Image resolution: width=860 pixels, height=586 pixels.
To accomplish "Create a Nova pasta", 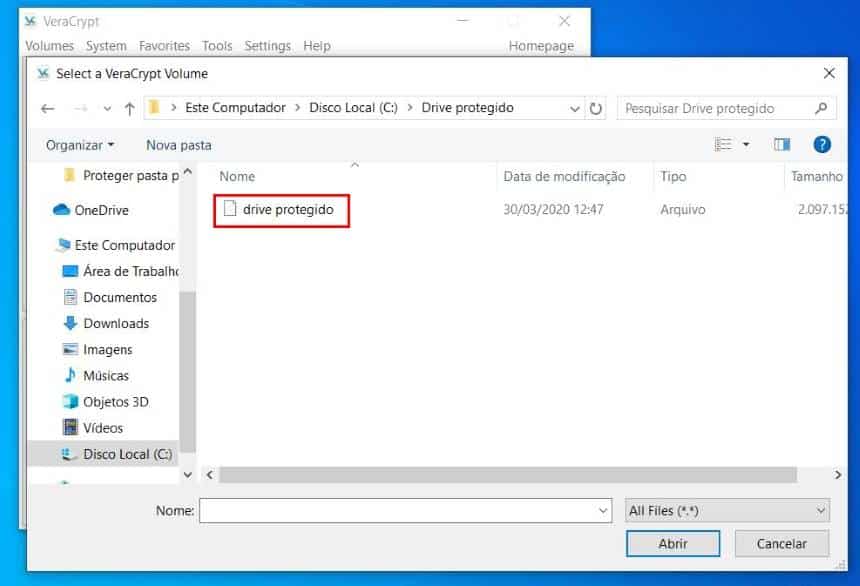I will pyautogui.click(x=179, y=145).
